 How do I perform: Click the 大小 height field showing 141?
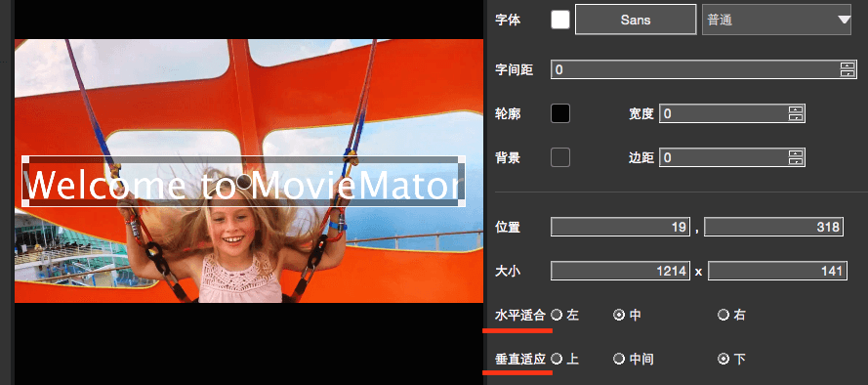pos(777,271)
